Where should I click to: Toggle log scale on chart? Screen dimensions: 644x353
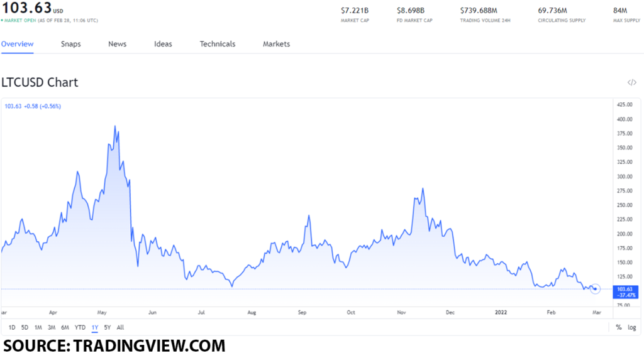click(631, 327)
